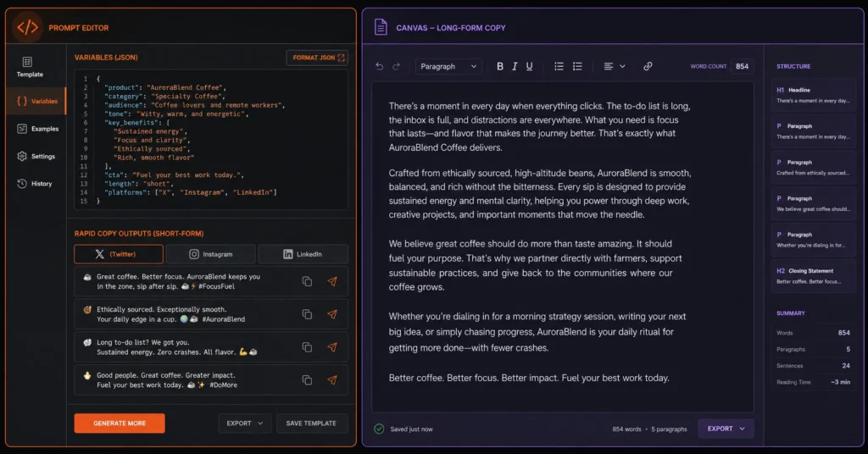Click the word count value 854
Viewport: 868px width, 454px height.
tap(742, 66)
